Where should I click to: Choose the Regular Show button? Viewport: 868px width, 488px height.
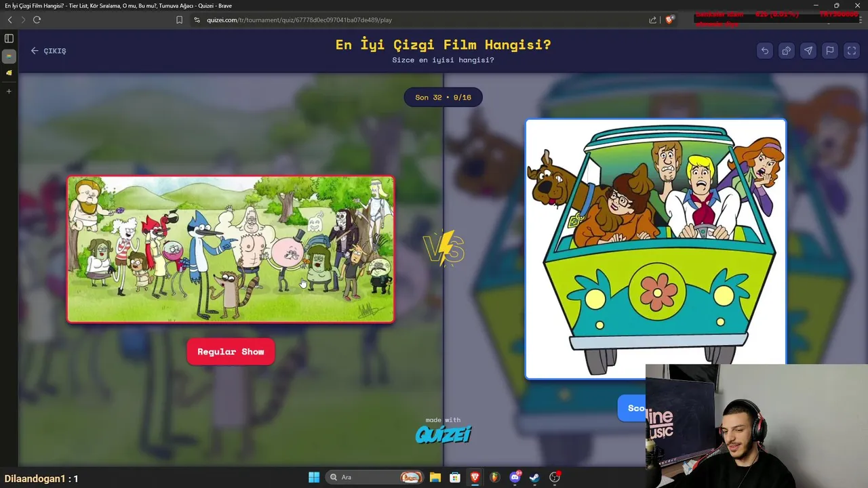(231, 352)
